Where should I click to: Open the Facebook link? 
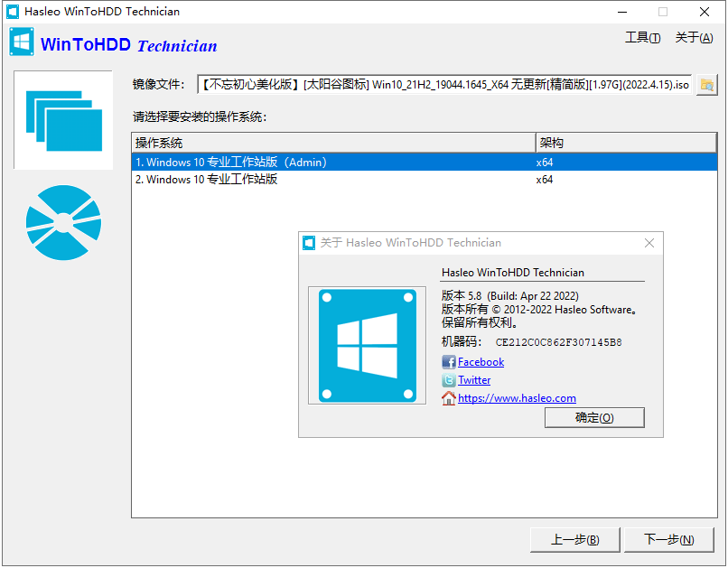(x=481, y=362)
